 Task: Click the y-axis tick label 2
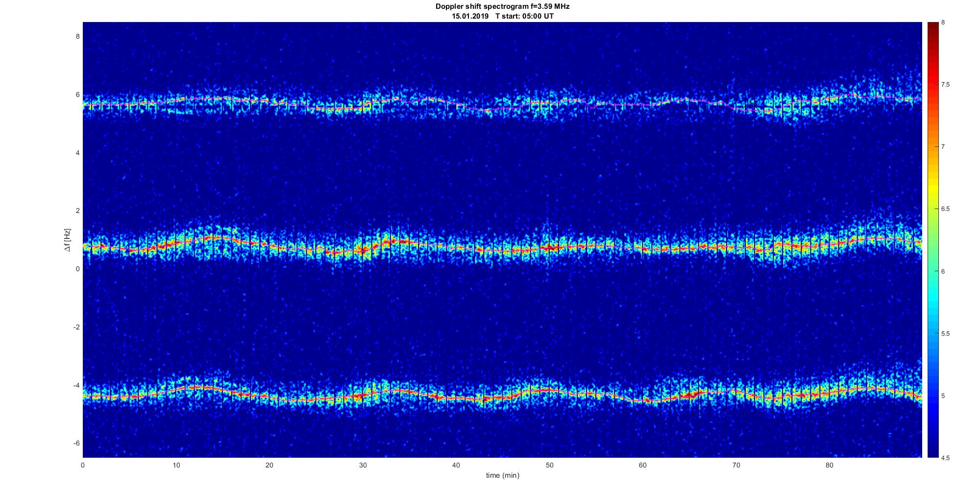(x=77, y=210)
